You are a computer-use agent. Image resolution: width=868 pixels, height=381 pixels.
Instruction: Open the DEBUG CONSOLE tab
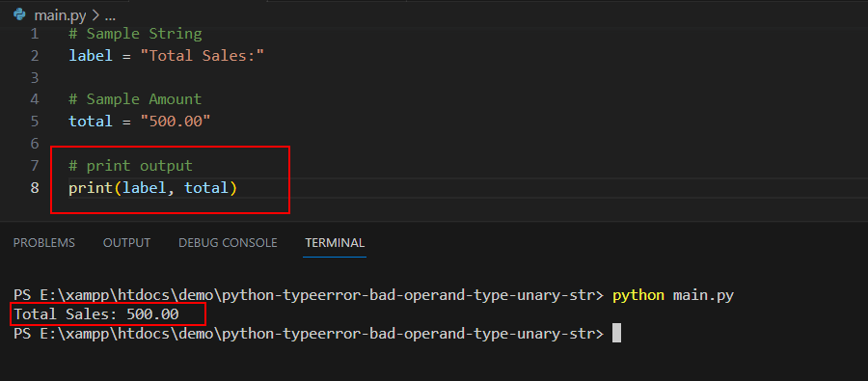coord(228,242)
